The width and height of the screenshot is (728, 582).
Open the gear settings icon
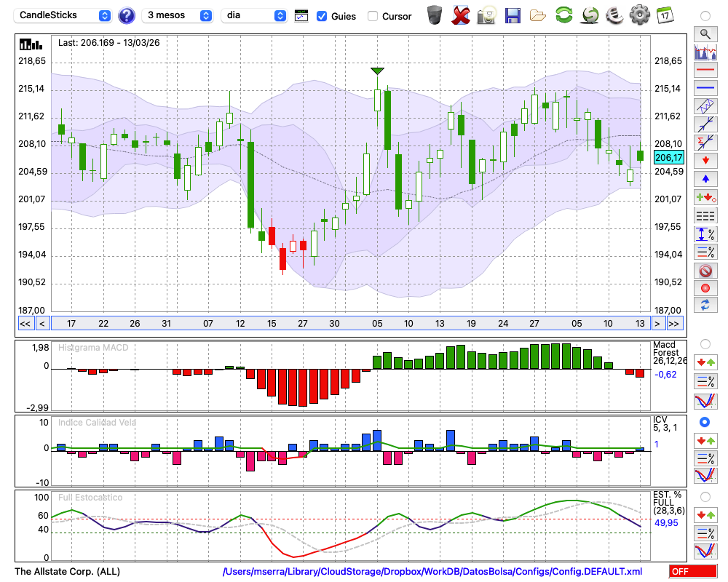639,15
